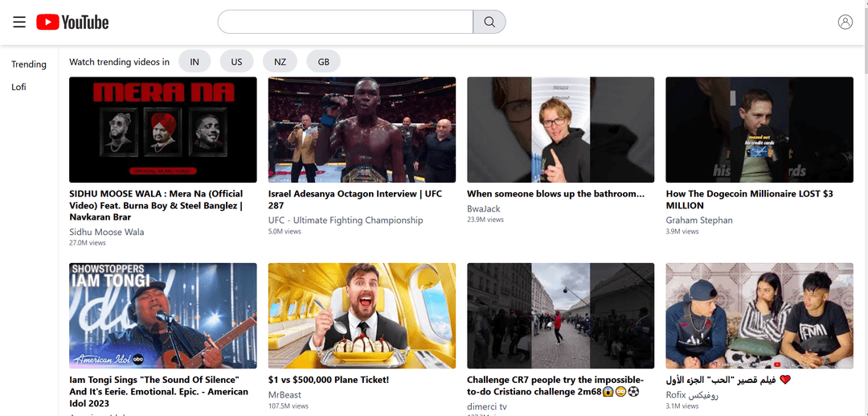Open the hamburger menu icon
This screenshot has height=416, width=868.
coord(19,22)
